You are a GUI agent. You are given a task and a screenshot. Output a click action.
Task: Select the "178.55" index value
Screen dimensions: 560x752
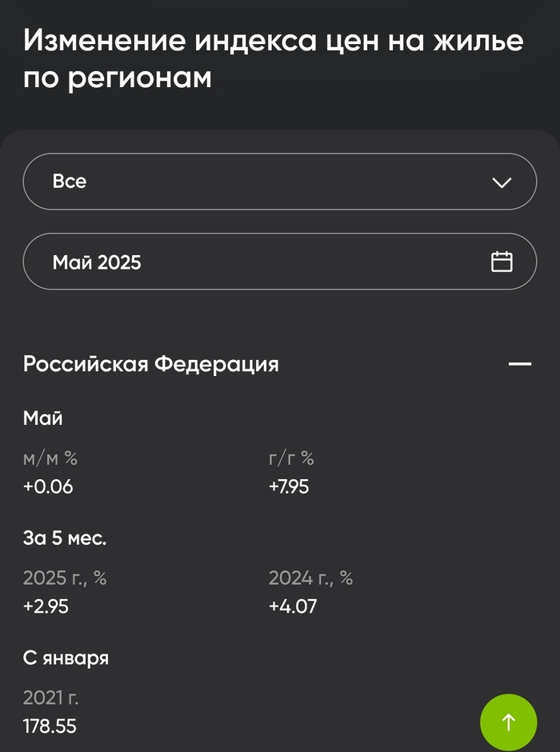pyautogui.click(x=50, y=726)
